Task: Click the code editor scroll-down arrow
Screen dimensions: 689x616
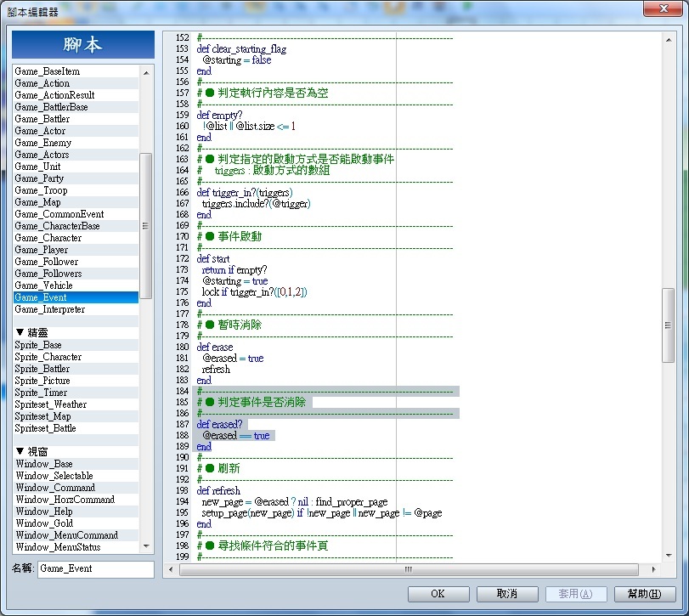Action: tap(669, 556)
